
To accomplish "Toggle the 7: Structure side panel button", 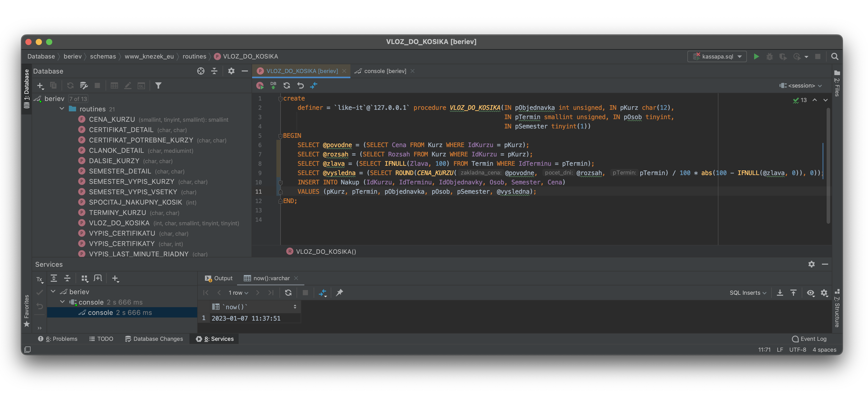I will (837, 308).
